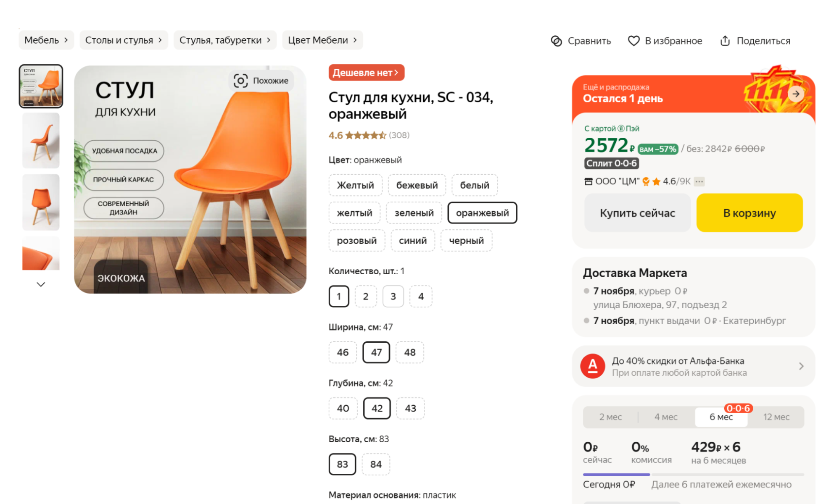Click the seller's star rating icon
The height and width of the screenshot is (504, 834).
coord(657,181)
